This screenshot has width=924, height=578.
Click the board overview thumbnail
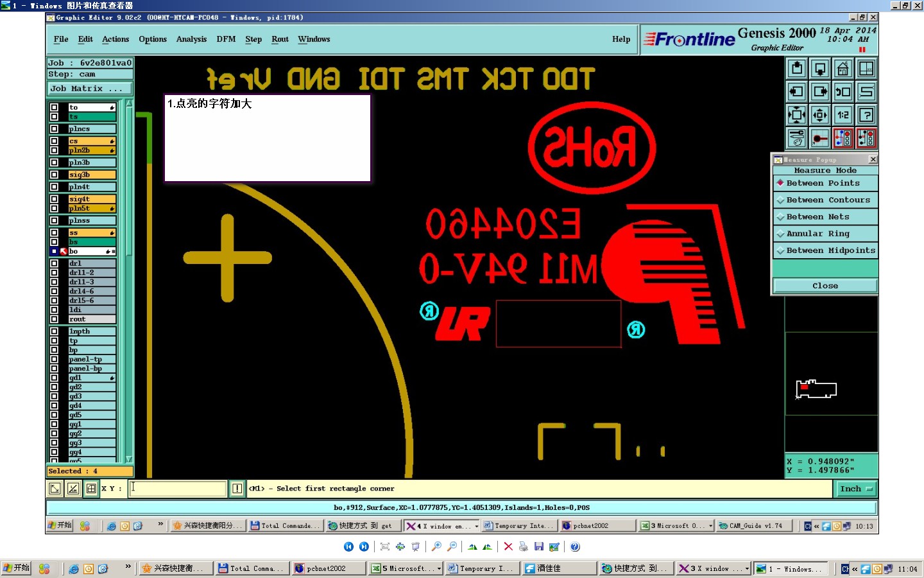click(816, 389)
